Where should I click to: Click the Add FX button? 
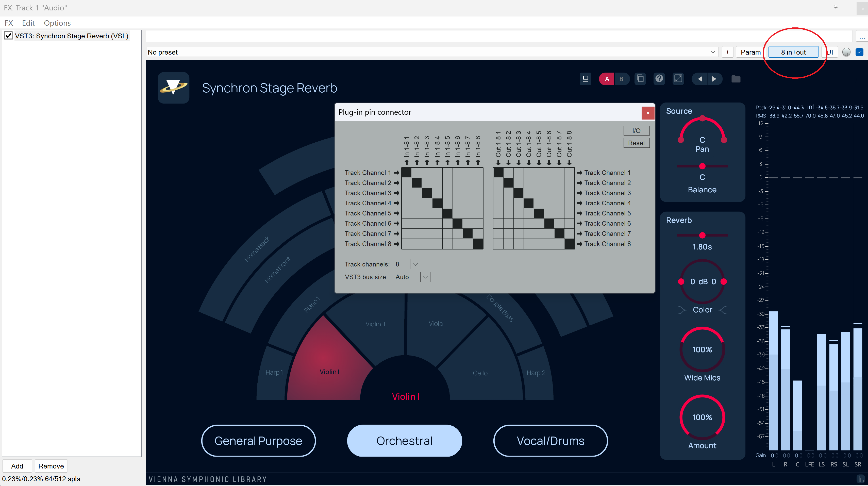[x=17, y=466]
